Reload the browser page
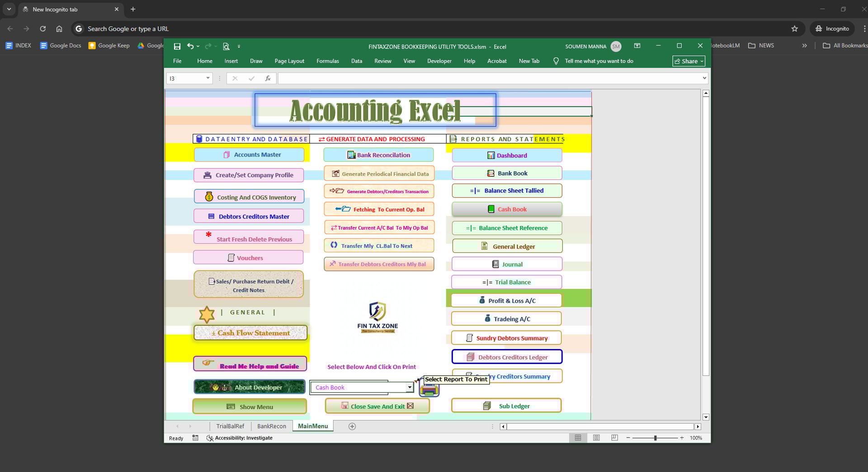868x472 pixels. pyautogui.click(x=43, y=28)
